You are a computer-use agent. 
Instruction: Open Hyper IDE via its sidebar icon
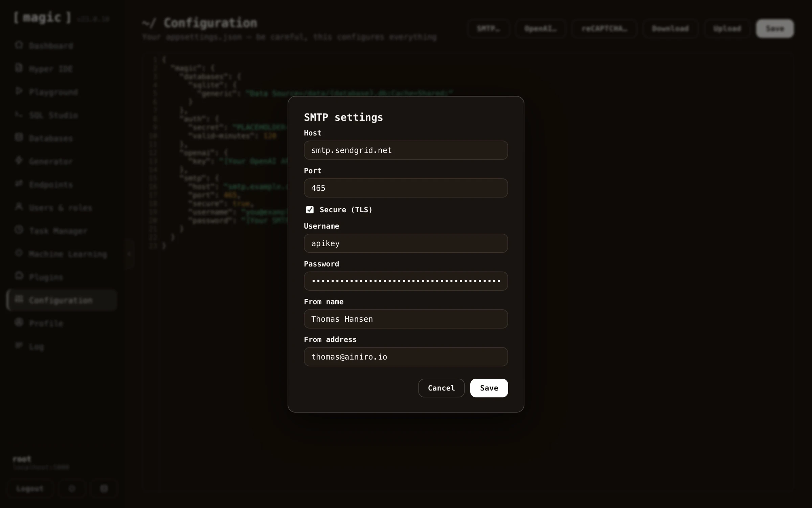pos(19,68)
